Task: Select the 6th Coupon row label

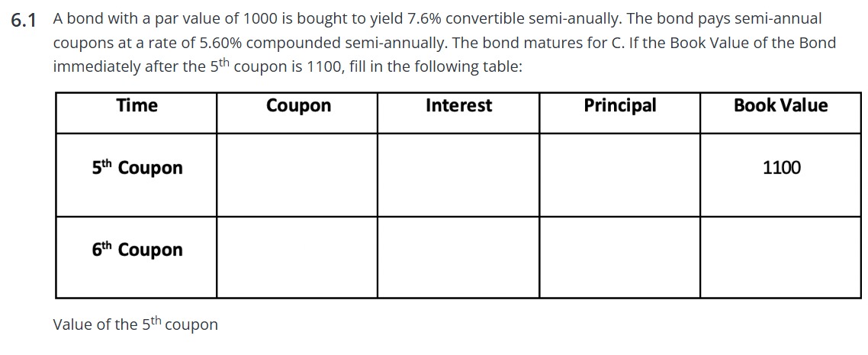Action: point(137,250)
